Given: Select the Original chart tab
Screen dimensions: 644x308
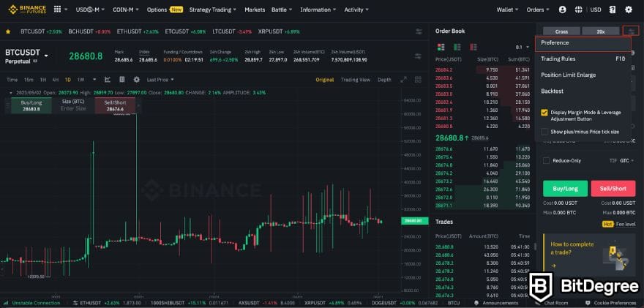Looking at the screenshot, I should tap(324, 80).
